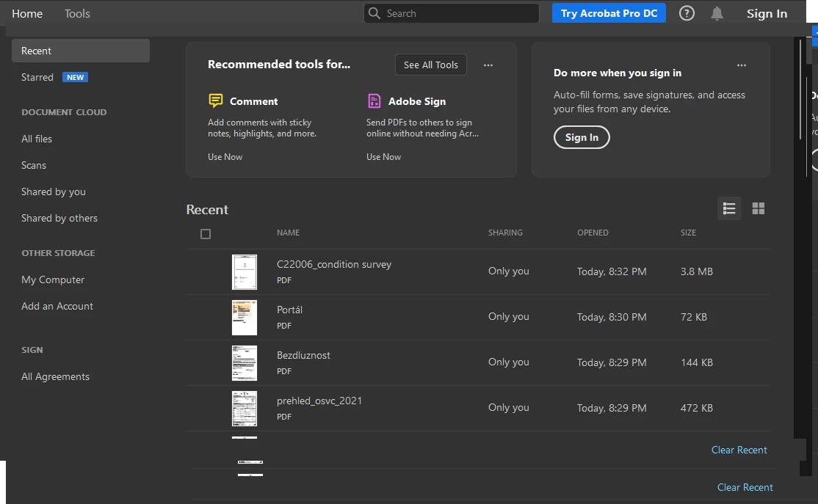The image size is (818, 504).
Task: Click the Comment tool title
Action: 253,101
